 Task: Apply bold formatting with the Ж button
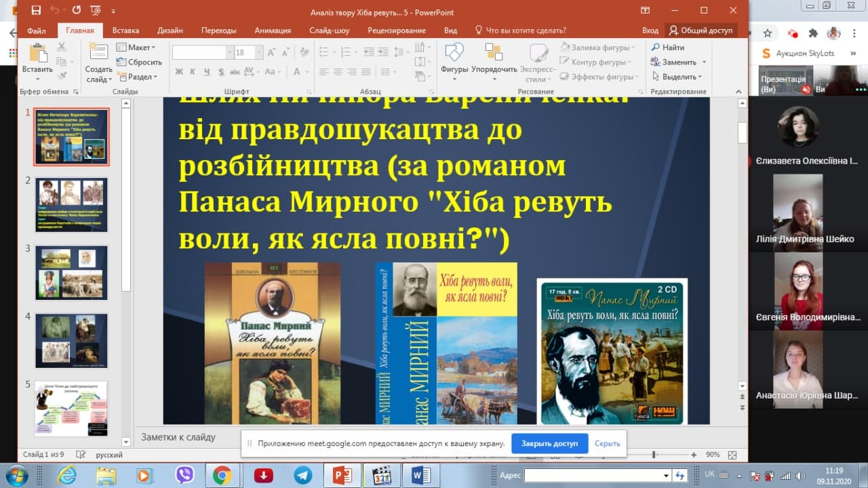point(179,71)
